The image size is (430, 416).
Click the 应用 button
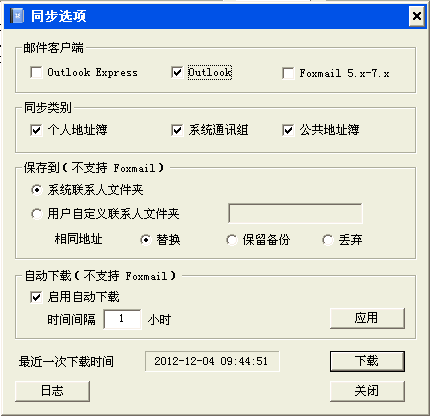pos(367,318)
